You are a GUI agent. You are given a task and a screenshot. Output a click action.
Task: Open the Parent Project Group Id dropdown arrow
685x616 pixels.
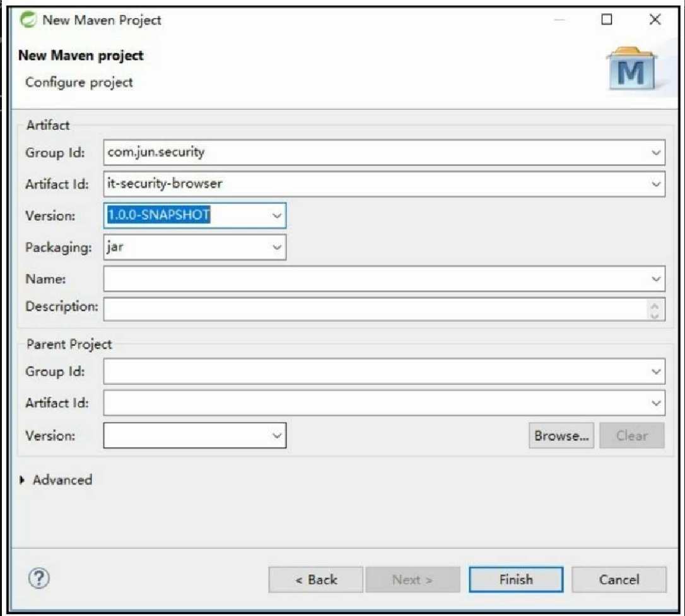[x=656, y=372]
